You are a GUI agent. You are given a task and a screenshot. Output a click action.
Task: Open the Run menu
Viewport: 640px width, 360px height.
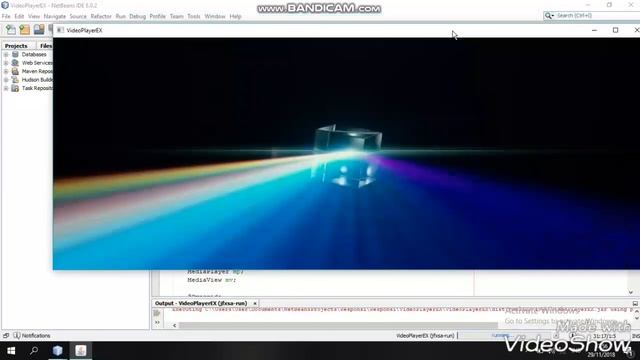[x=120, y=16]
